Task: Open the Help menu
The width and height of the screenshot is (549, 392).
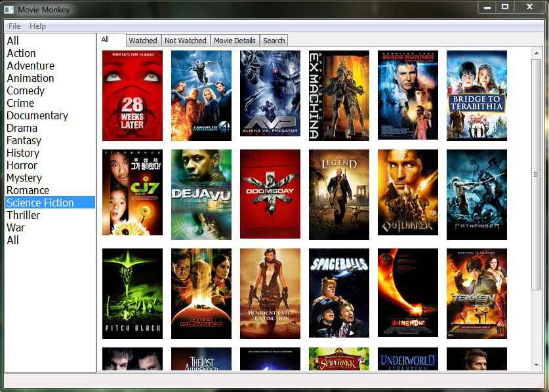Action: [37, 26]
